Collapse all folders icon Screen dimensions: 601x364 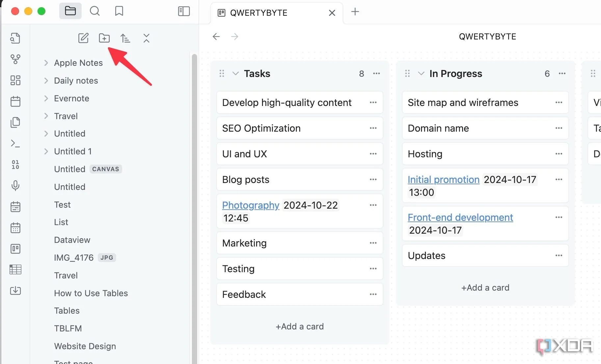pos(146,38)
